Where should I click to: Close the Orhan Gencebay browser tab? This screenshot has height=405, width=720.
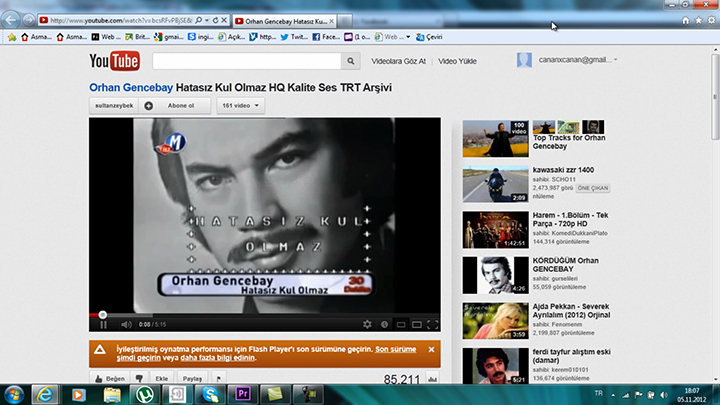tap(331, 21)
